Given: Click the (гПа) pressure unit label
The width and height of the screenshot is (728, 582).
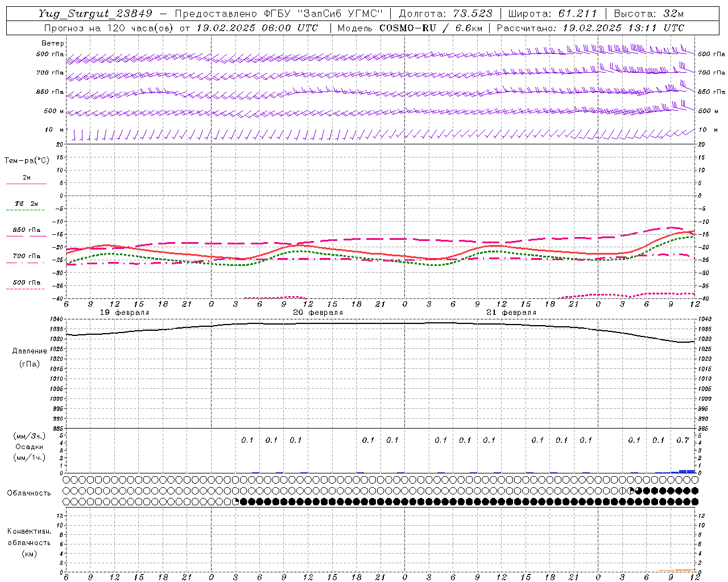Looking at the screenshot, I should tap(30, 364).
